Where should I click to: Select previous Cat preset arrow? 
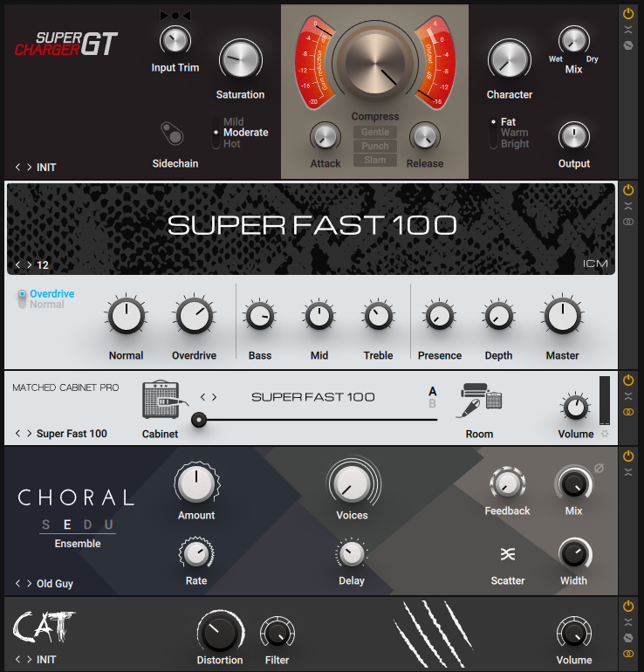(17, 659)
